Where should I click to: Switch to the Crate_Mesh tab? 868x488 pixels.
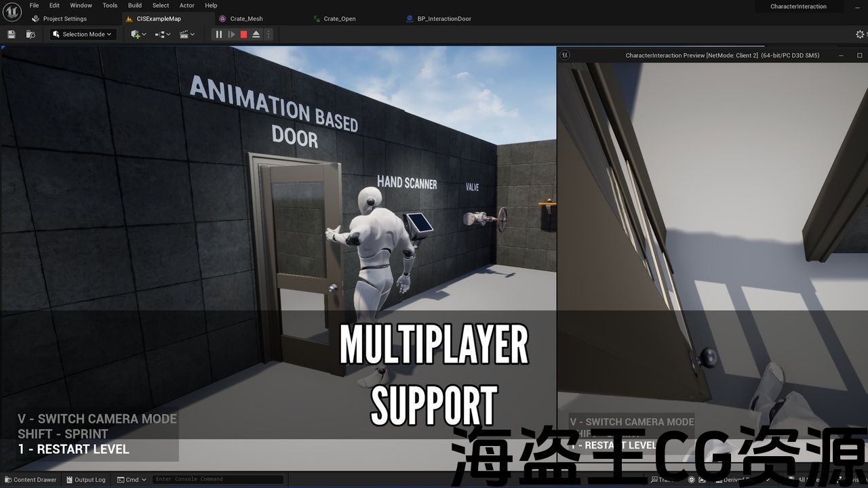coord(246,19)
